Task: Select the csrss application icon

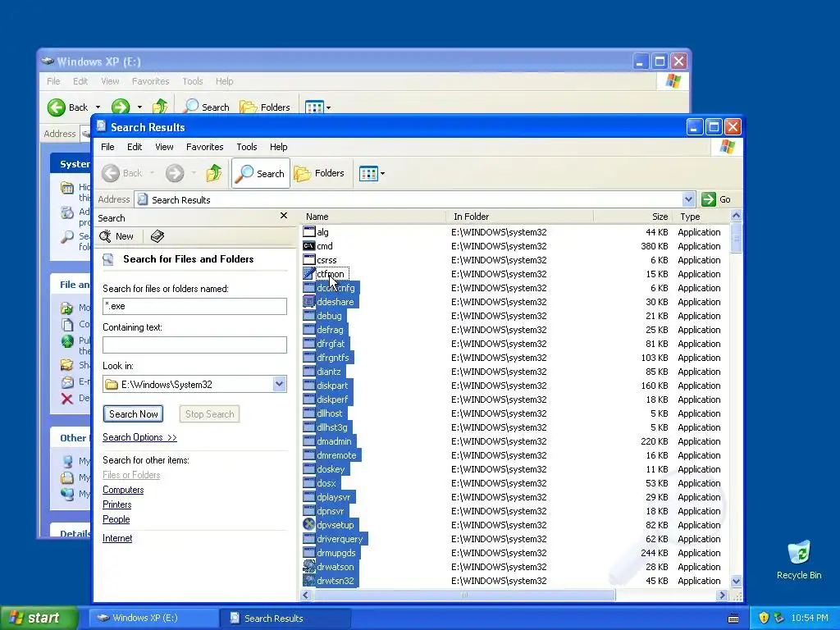Action: [x=309, y=260]
